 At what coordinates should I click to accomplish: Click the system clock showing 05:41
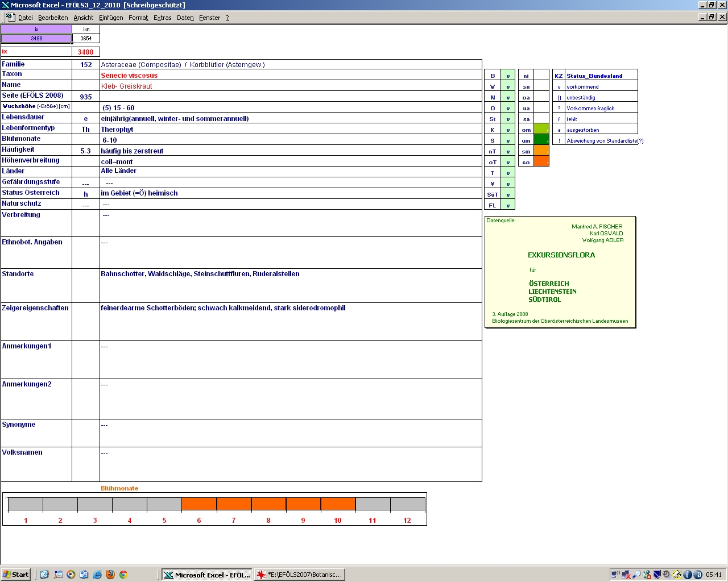click(x=714, y=575)
